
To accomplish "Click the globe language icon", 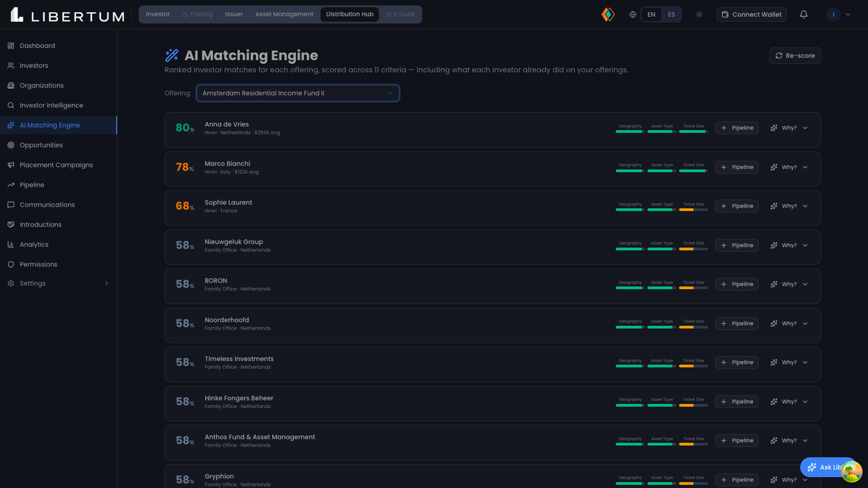I will (633, 14).
